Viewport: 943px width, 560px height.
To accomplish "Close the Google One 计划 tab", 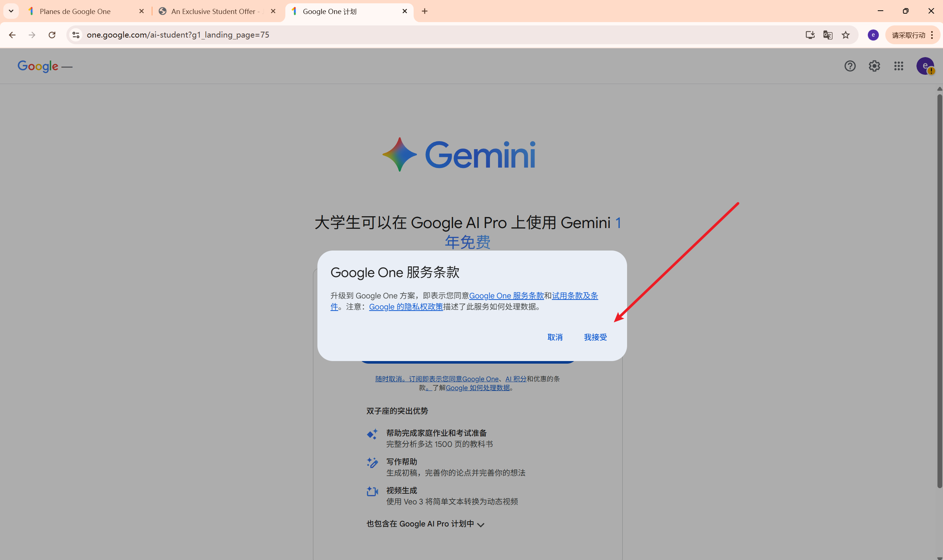I will [405, 11].
